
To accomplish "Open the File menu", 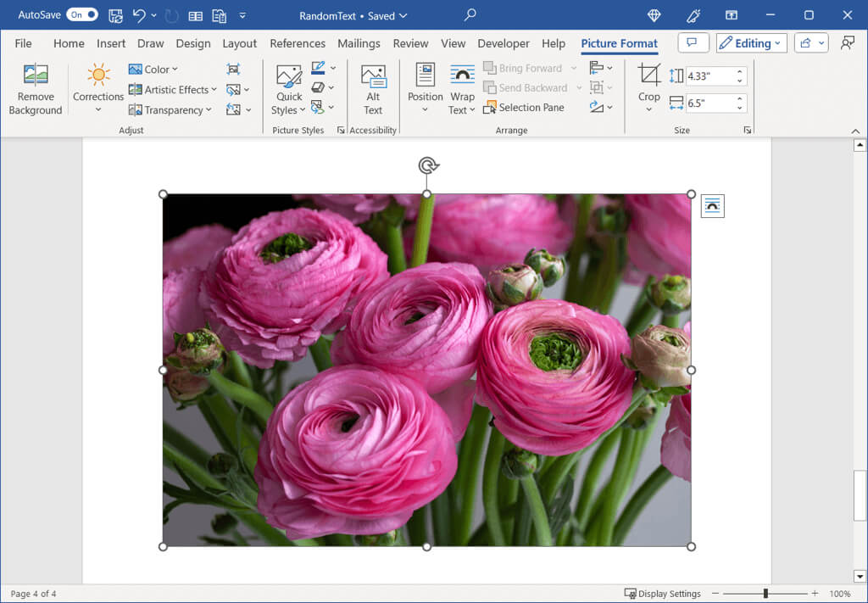I will (x=23, y=43).
